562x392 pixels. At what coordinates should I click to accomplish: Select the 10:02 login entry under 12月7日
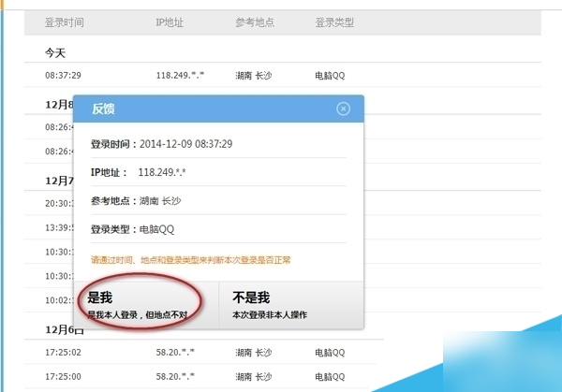point(60,300)
